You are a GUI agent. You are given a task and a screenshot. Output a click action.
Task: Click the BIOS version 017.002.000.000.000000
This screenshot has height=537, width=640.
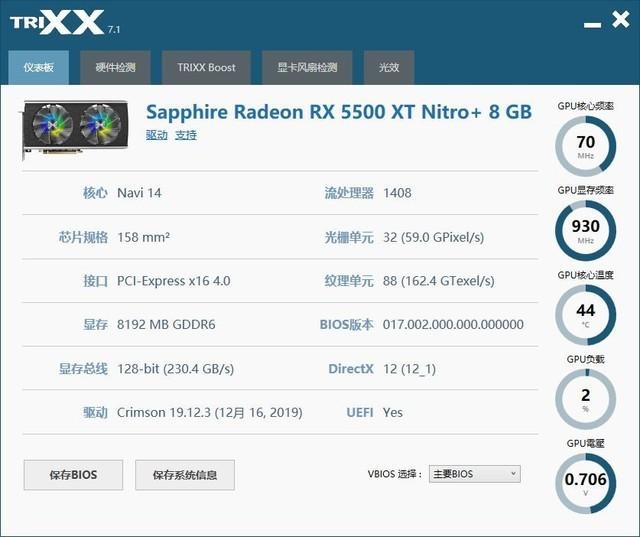click(x=453, y=324)
